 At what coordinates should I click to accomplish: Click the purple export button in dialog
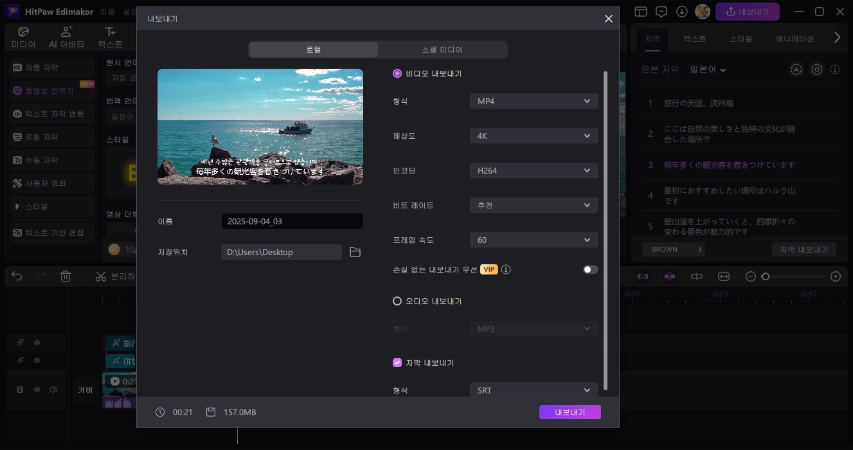point(569,412)
